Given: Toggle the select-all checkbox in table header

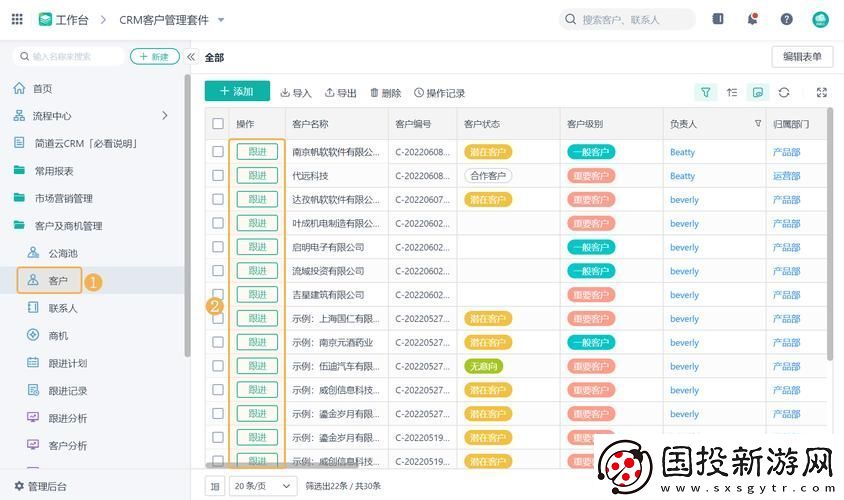Looking at the screenshot, I should (218, 124).
